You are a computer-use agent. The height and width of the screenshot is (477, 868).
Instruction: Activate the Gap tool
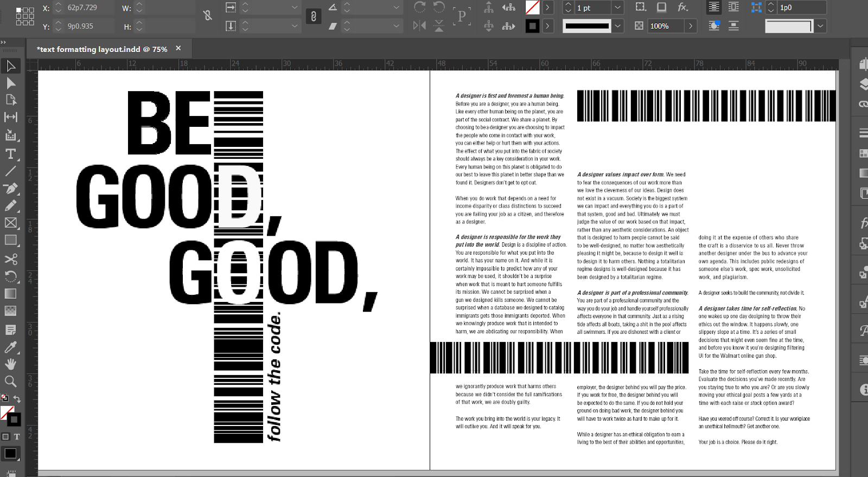(x=10, y=117)
